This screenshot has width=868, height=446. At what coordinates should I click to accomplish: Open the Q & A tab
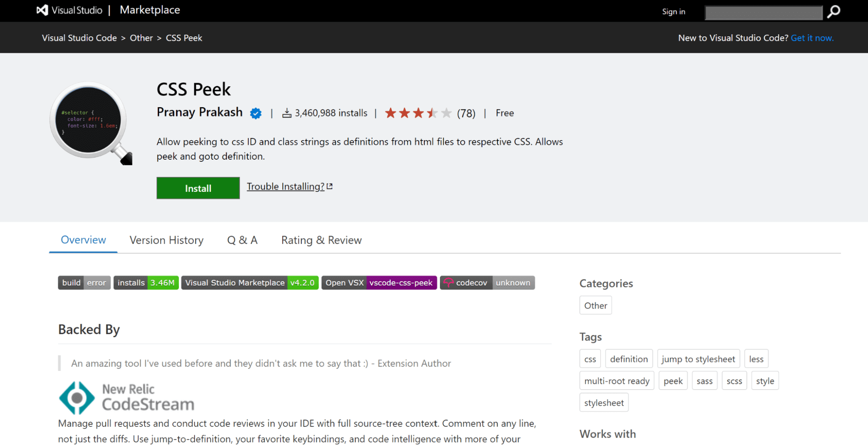(x=242, y=240)
